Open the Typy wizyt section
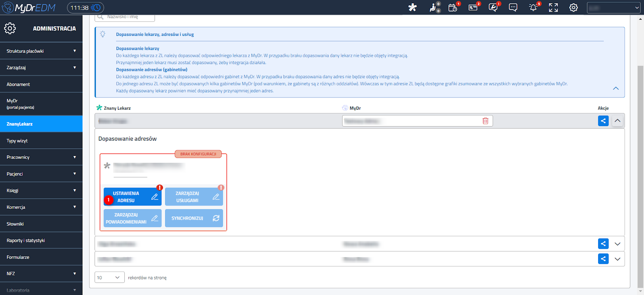644x295 pixels. pyautogui.click(x=41, y=141)
